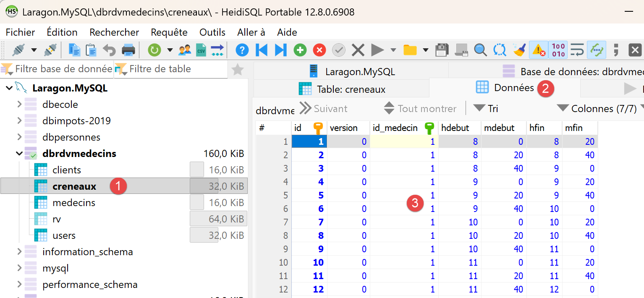The width and height of the screenshot is (644, 298).
Task: Click the Filtre base de données field
Action: (x=57, y=69)
